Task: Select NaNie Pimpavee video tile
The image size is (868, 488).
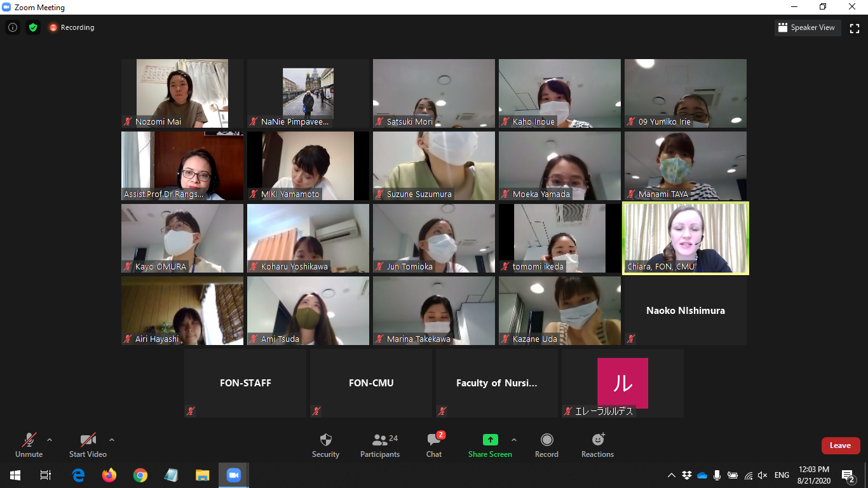Action: [308, 93]
